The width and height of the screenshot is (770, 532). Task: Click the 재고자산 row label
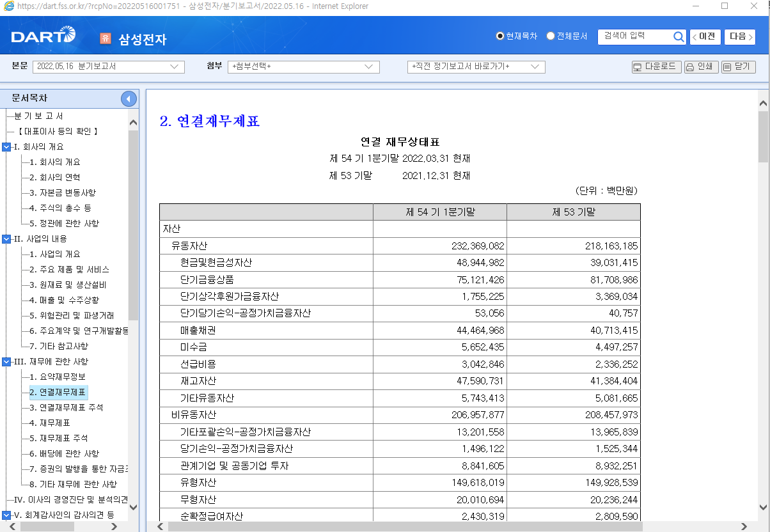coord(198,381)
